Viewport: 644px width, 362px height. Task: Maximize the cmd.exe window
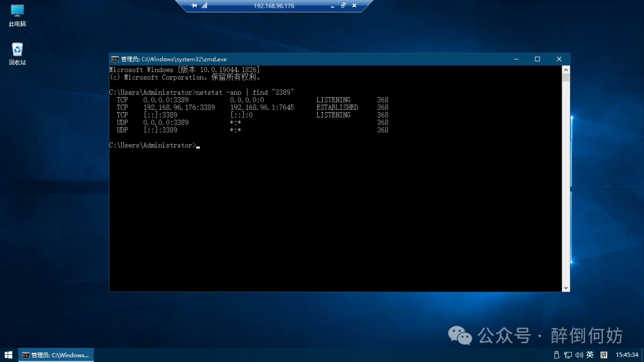click(537, 59)
